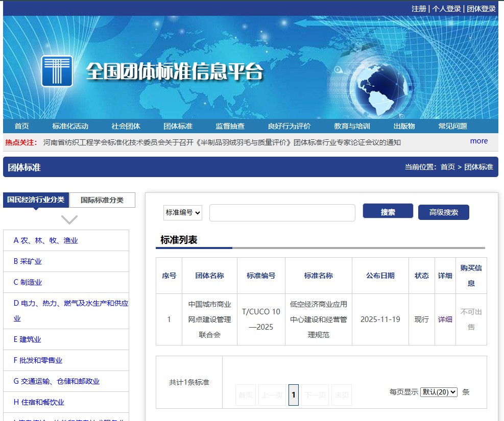This screenshot has height=421, width=504.
Task: Open 标准化活动 navigation menu item
Action: click(70, 126)
